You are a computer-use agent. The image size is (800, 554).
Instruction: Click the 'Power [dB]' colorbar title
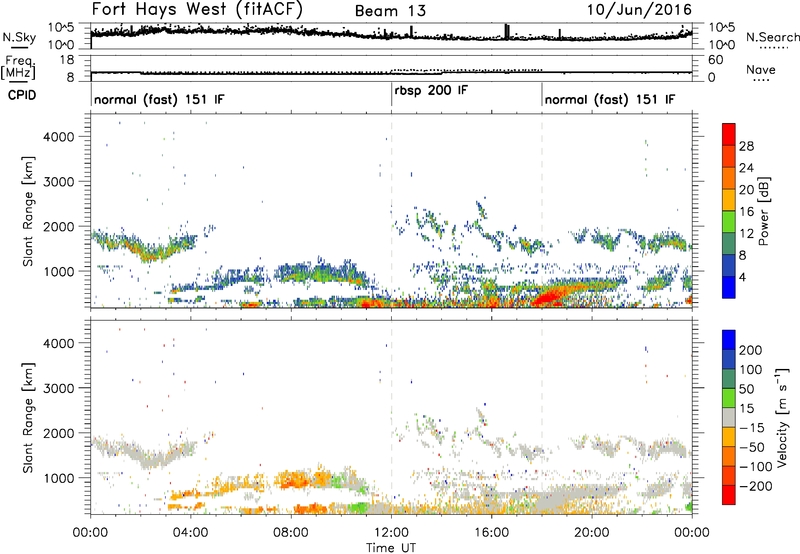click(763, 211)
